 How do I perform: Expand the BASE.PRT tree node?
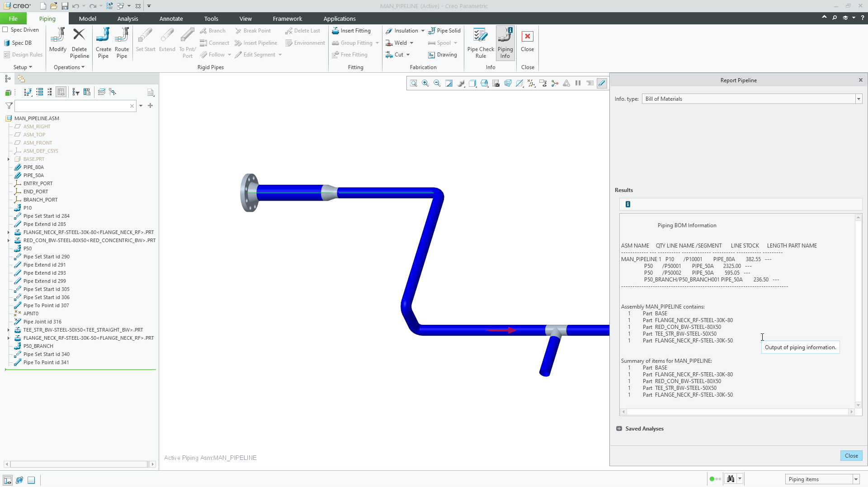pyautogui.click(x=9, y=159)
